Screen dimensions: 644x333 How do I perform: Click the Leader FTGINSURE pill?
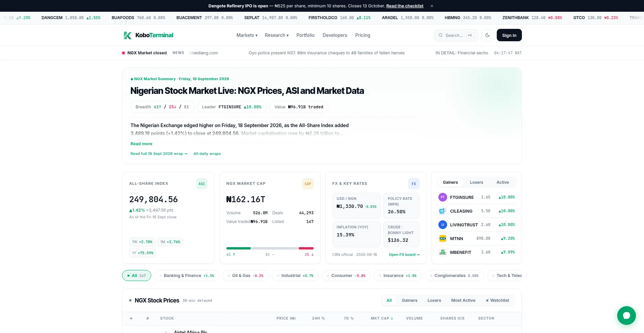pyautogui.click(x=231, y=107)
